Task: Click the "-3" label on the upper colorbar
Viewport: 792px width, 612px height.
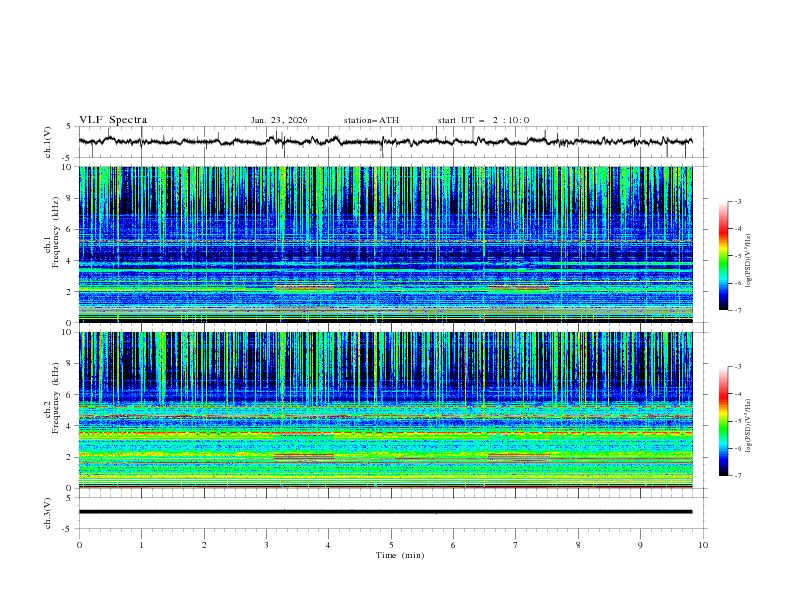Action: [738, 201]
